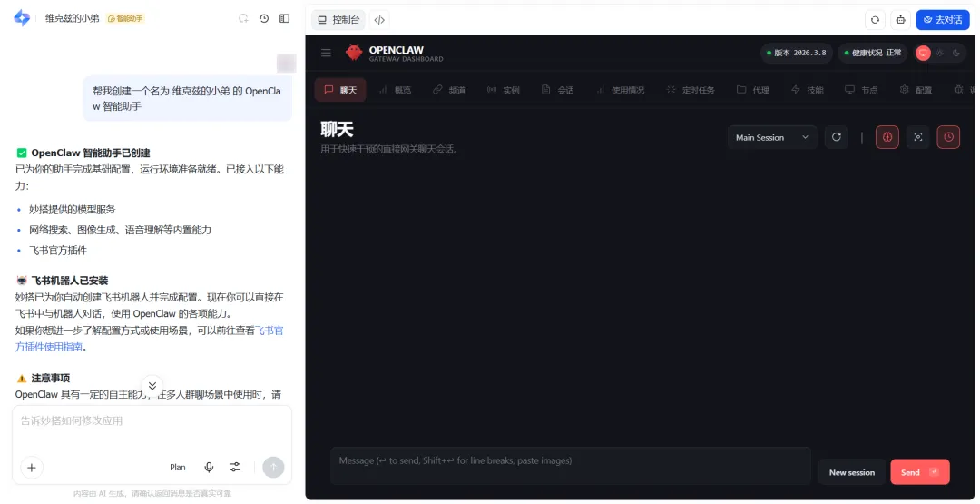Image resolution: width=980 pixels, height=504 pixels.
Task: Select light theme sun icon
Action: coord(939,54)
